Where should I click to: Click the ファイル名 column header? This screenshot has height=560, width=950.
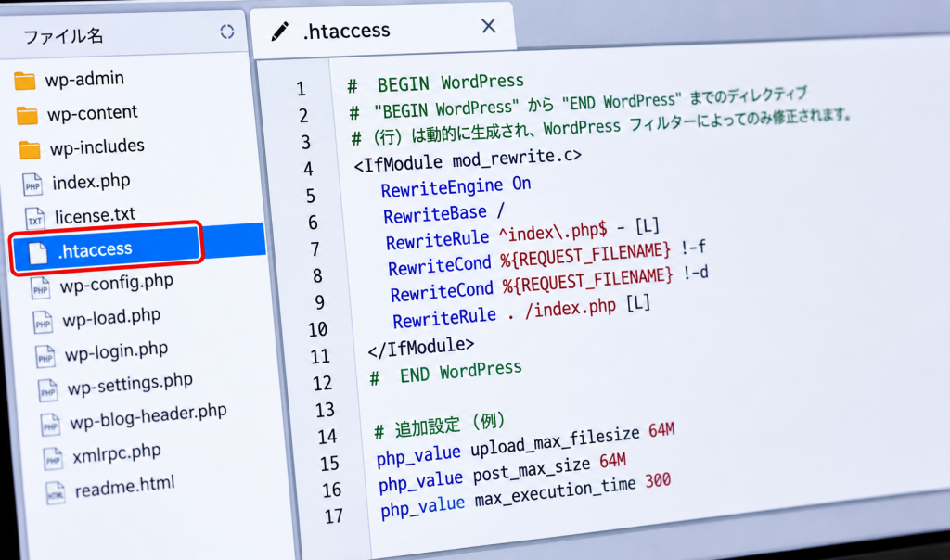point(63,36)
